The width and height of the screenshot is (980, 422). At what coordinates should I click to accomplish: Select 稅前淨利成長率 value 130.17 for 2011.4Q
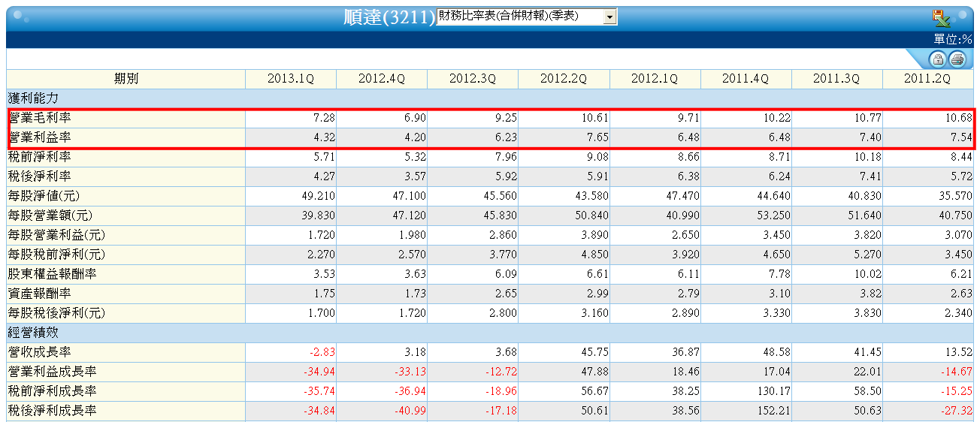[x=773, y=391]
